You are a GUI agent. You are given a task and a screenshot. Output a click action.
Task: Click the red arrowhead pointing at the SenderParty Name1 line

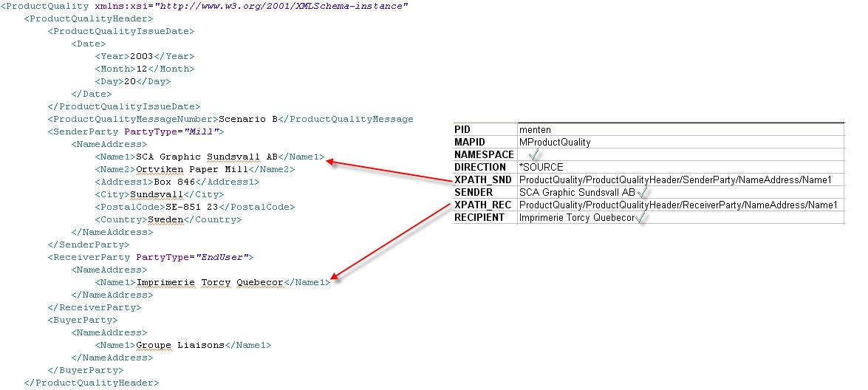332,161
